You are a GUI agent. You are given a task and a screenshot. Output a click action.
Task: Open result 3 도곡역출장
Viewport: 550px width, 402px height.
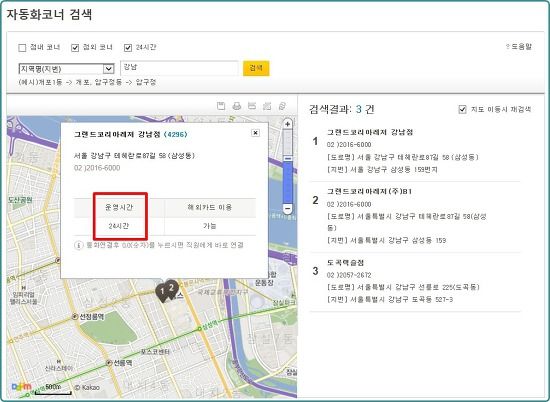(346, 262)
